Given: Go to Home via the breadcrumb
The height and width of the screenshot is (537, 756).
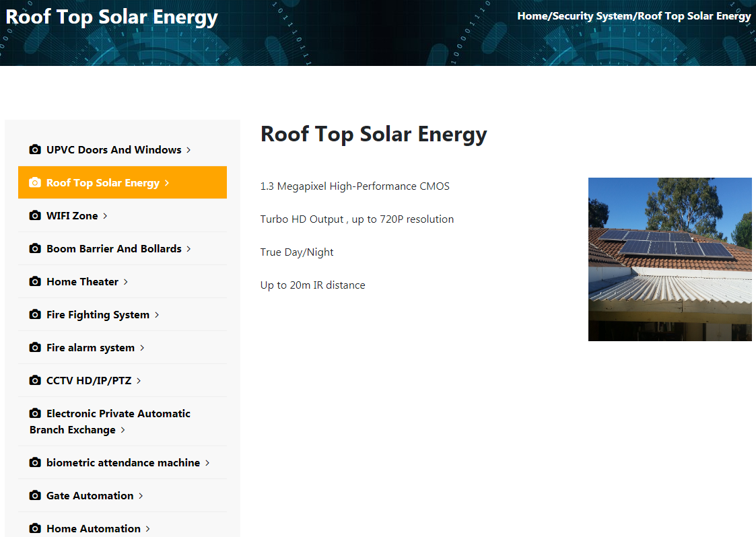Looking at the screenshot, I should 532,15.
